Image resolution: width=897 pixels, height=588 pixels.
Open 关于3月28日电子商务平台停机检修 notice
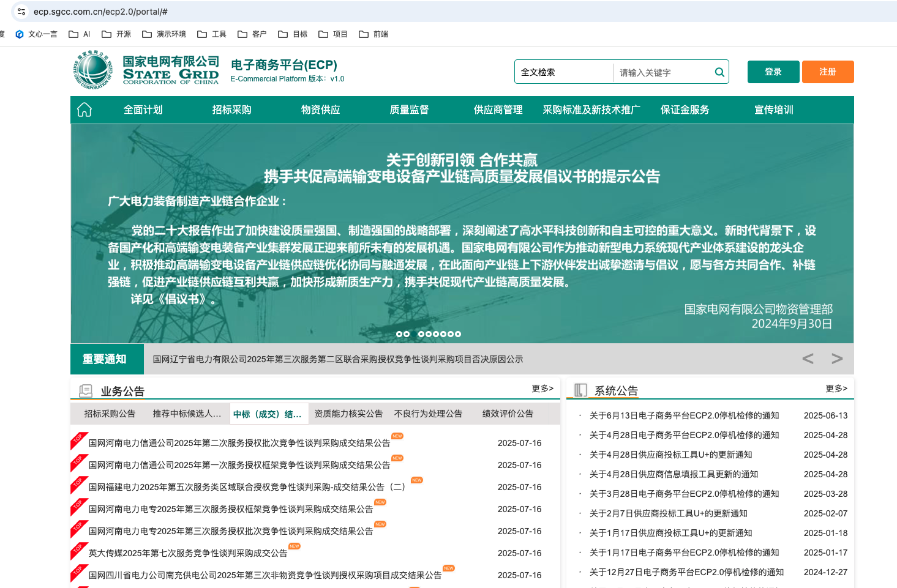tap(684, 494)
